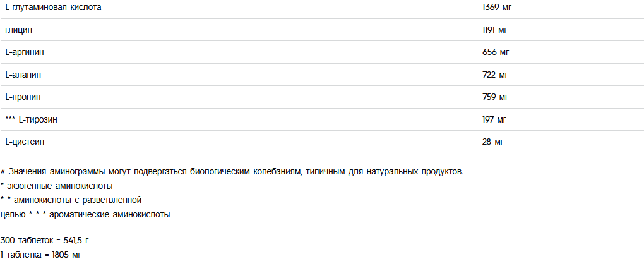Select the 1191 мг value
The width and height of the screenshot is (644, 259).
tap(496, 30)
